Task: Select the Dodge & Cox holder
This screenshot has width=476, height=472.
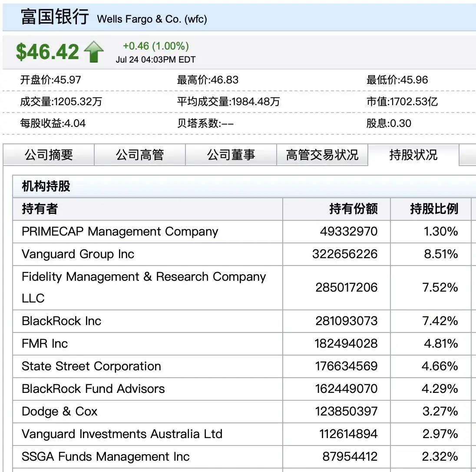Action: pyautogui.click(x=59, y=412)
